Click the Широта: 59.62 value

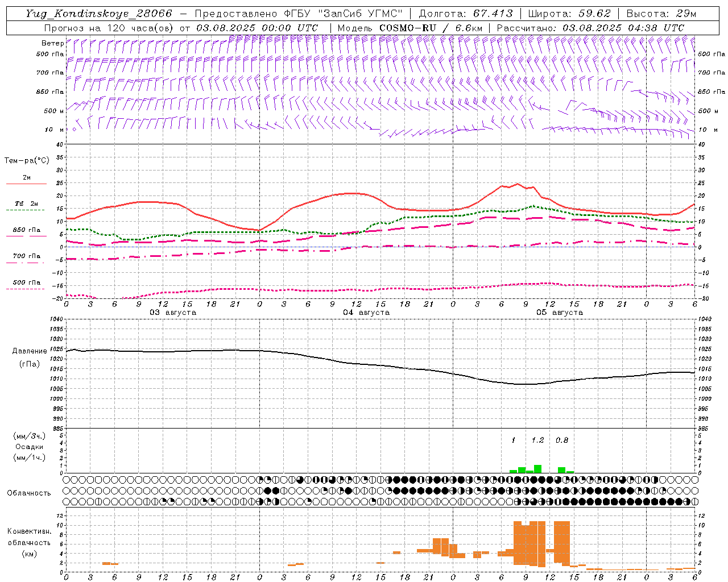point(569,14)
